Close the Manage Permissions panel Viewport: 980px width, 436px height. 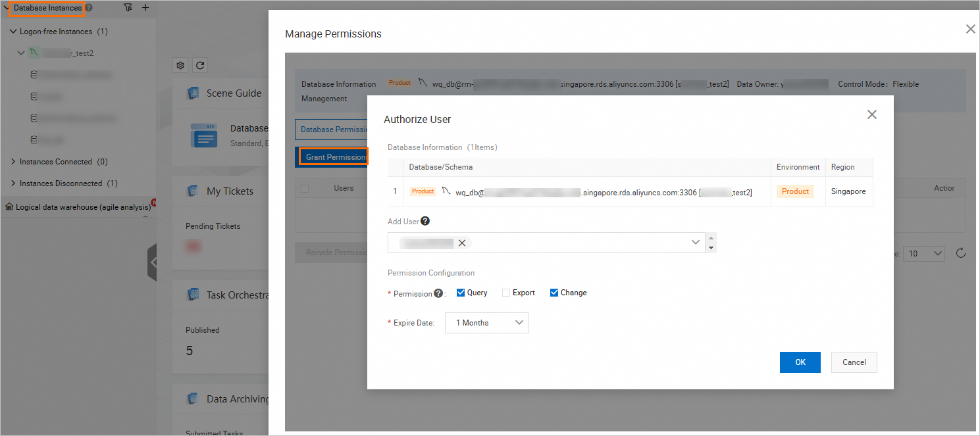970,29
